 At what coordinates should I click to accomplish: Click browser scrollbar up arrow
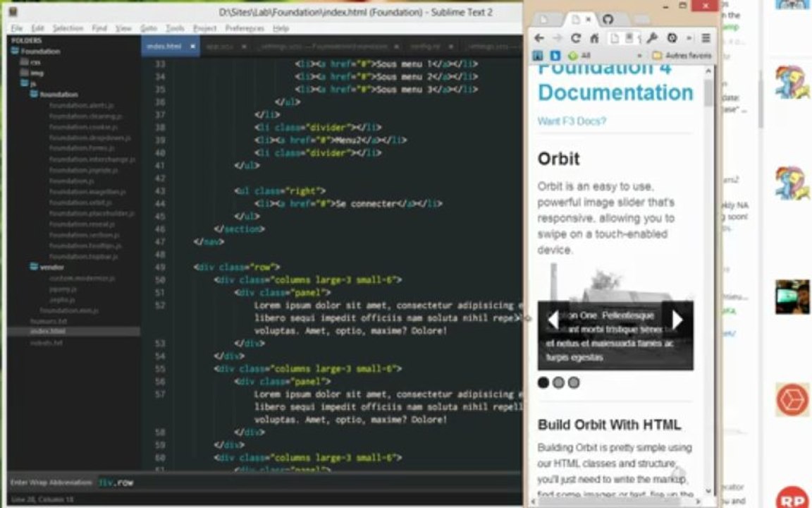click(708, 71)
